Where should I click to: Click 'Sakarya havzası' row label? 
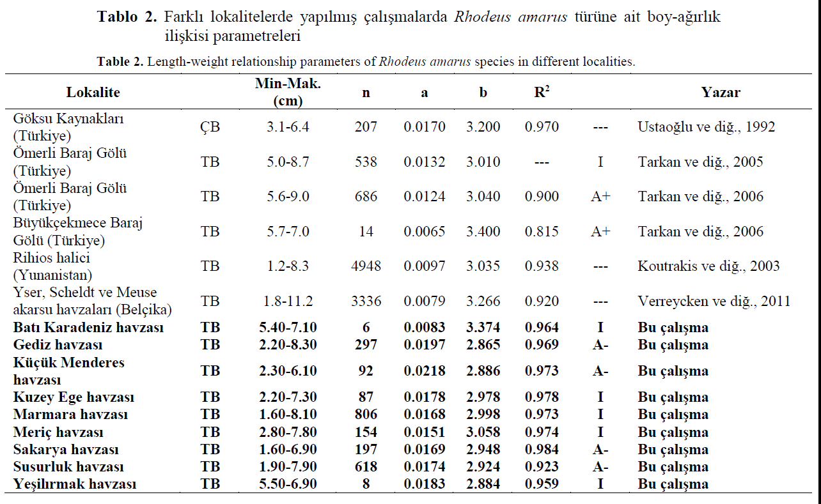click(66, 450)
